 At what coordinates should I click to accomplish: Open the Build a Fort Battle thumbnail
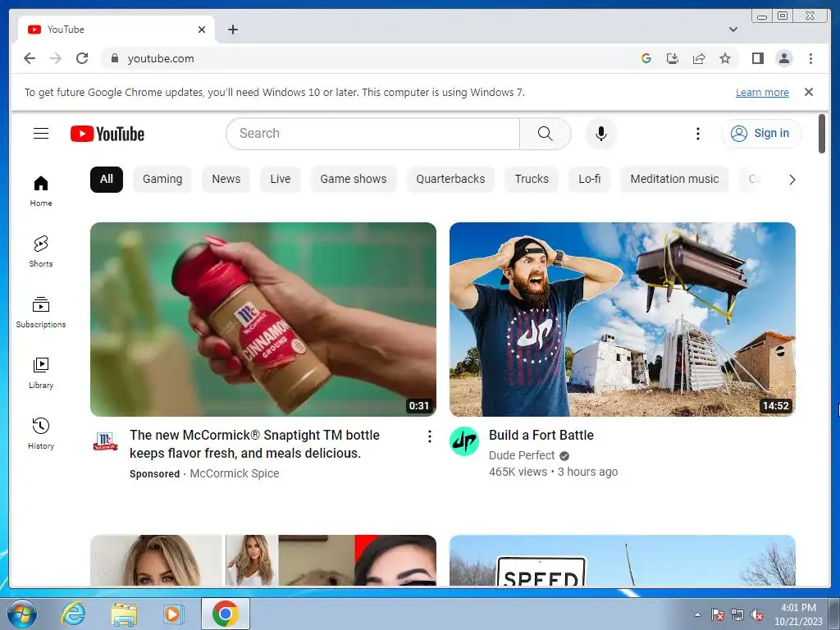(623, 319)
